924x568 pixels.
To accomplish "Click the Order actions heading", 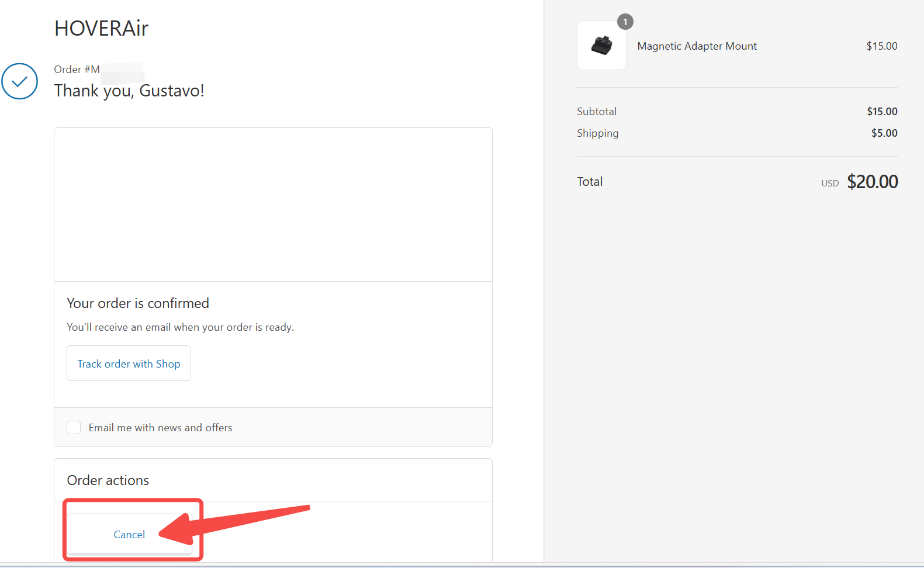I will click(108, 480).
